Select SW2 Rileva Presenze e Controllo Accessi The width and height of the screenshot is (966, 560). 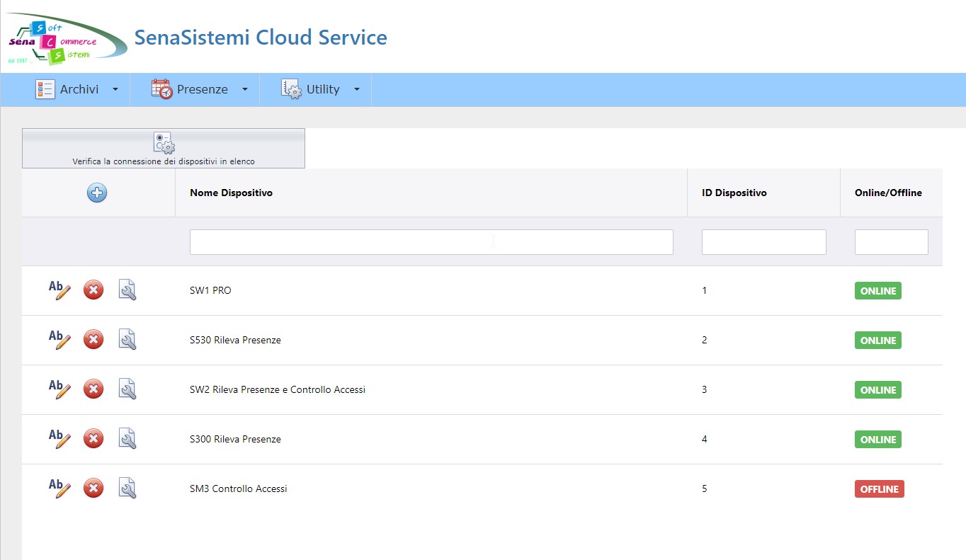(278, 389)
